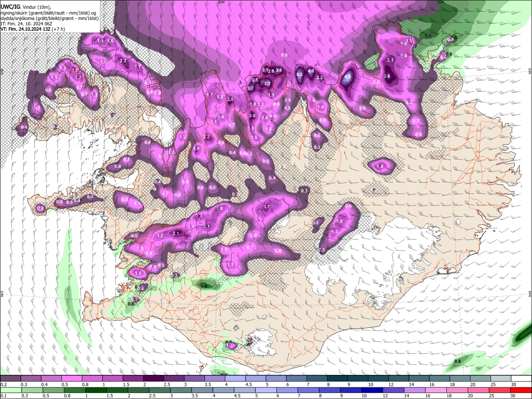The image size is (532, 399).
Task: Click the 4.5 snowfall maximum on the map
Action: coord(347,77)
